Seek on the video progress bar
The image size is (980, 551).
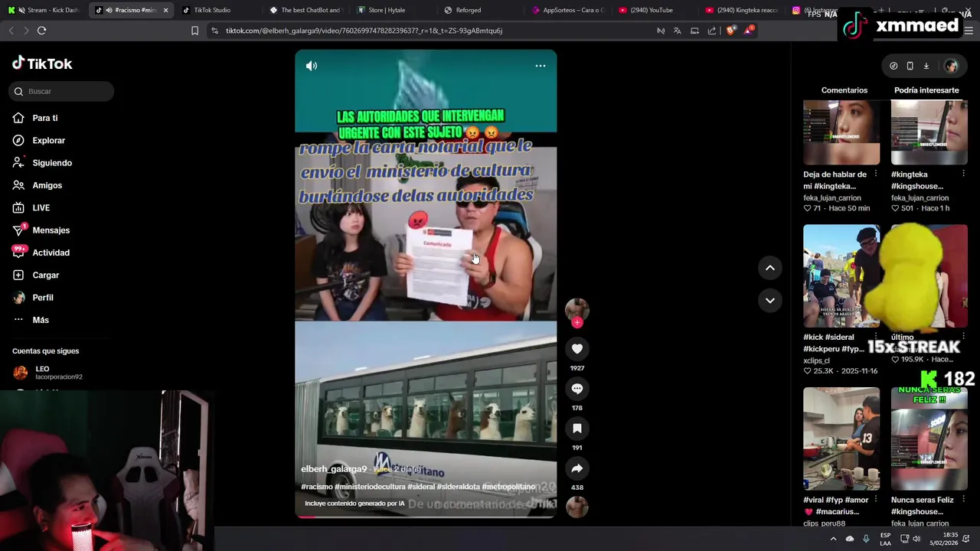pos(426,517)
